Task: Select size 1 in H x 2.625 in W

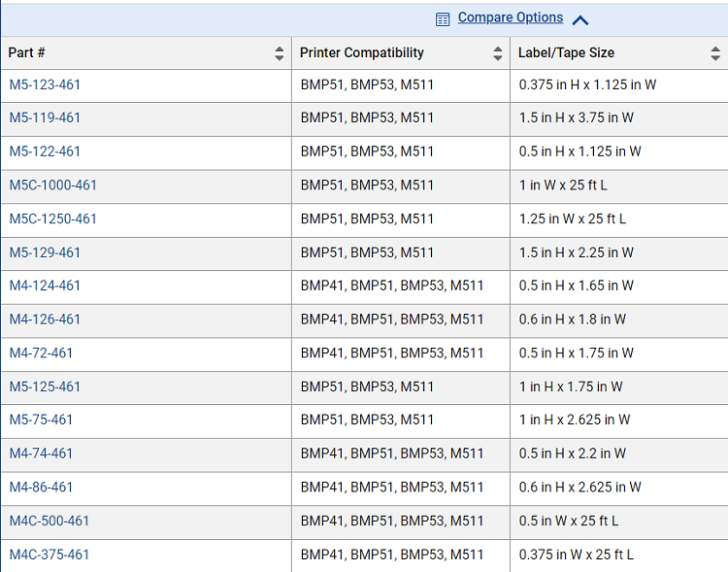Action: [575, 421]
